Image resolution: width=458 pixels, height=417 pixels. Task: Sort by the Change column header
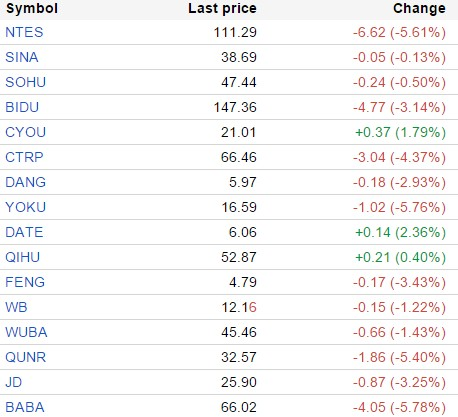coord(419,9)
